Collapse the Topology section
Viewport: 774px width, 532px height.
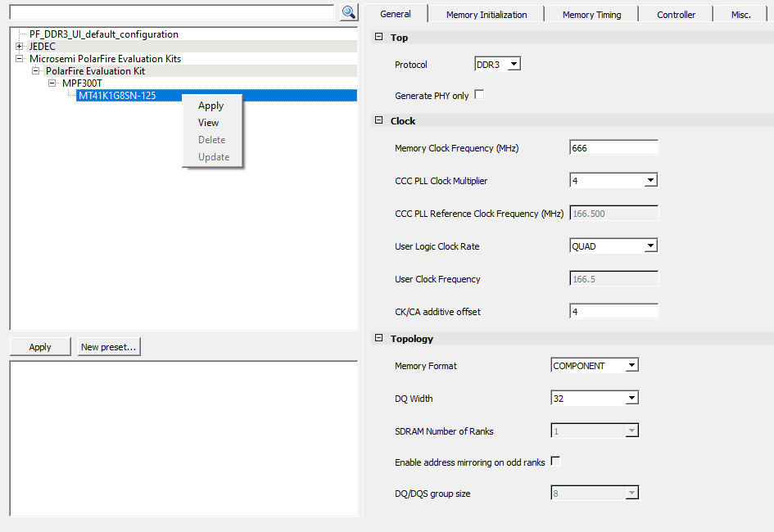click(378, 339)
